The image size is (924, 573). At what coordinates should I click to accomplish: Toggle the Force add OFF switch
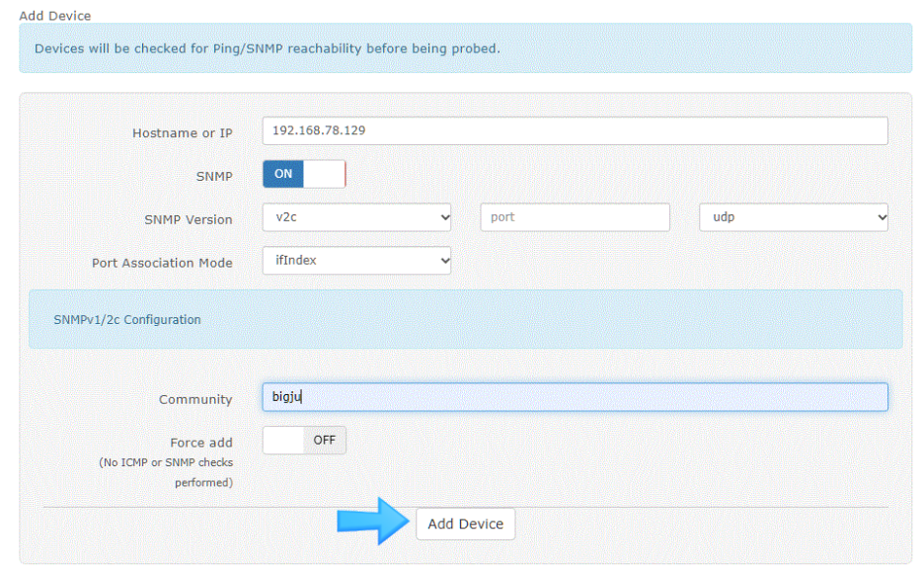coord(304,441)
